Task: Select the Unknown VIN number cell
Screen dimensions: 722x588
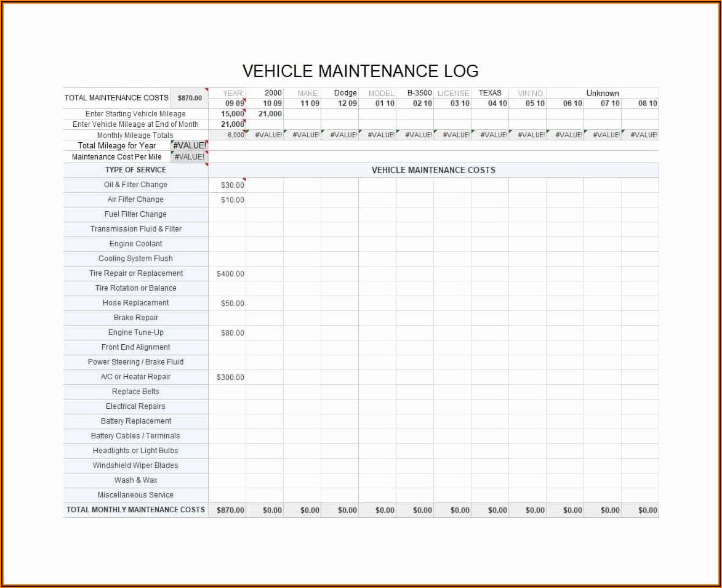Action: coord(602,94)
